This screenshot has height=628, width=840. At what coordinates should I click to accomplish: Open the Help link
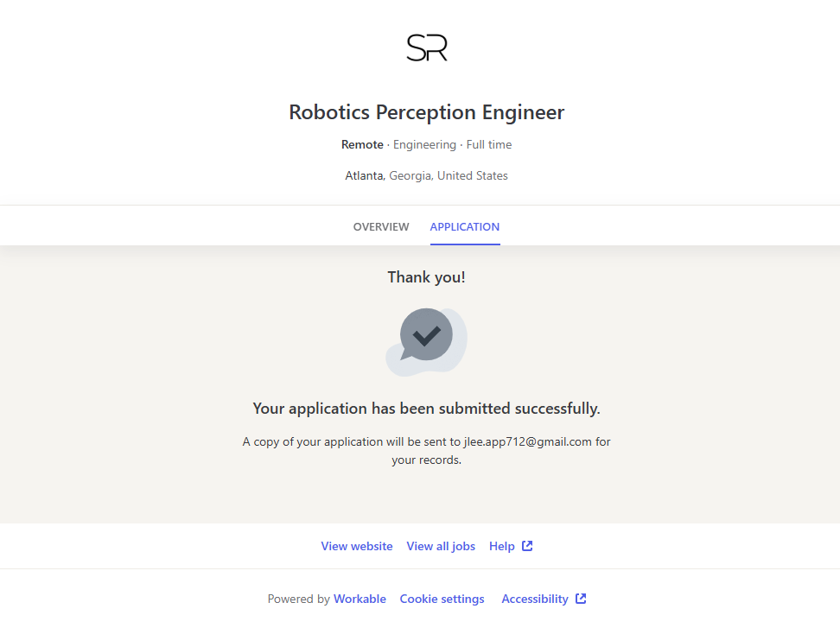501,546
